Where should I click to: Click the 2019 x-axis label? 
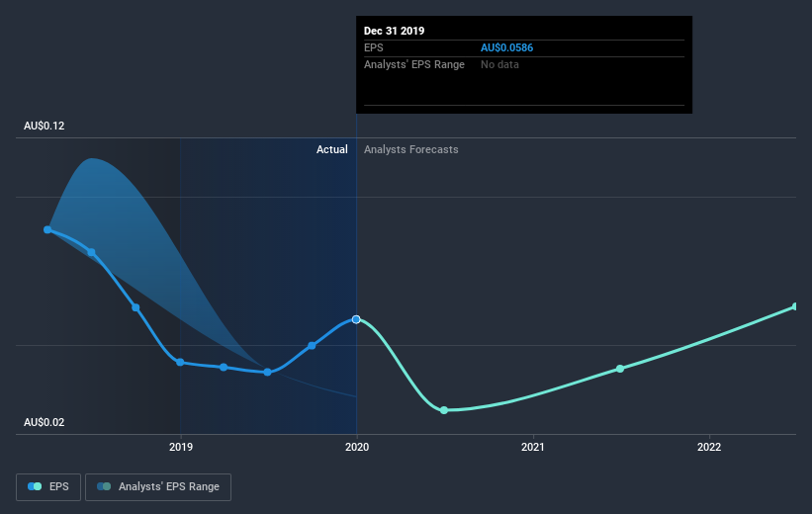click(x=181, y=447)
